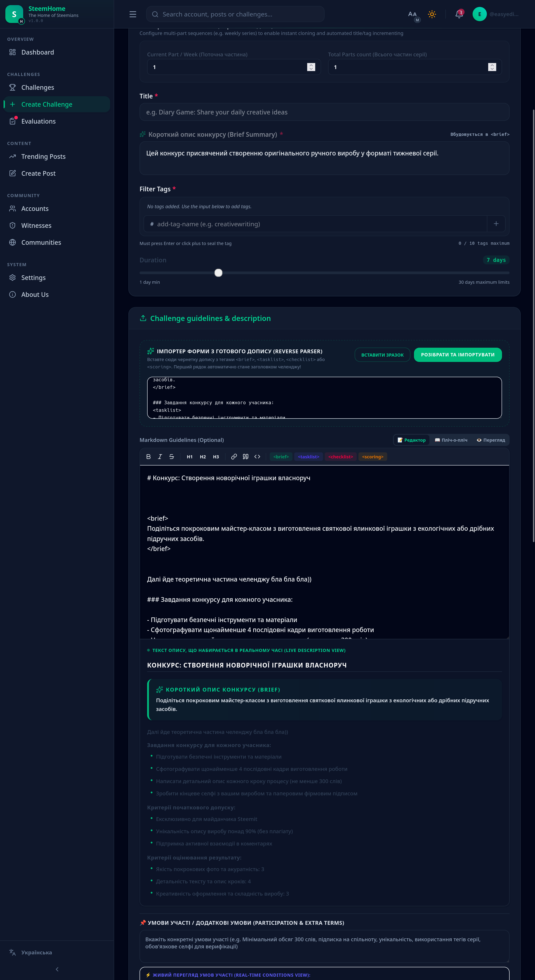The image size is (535, 980).
Task: Navigate to Trending Posts
Action: point(57,156)
